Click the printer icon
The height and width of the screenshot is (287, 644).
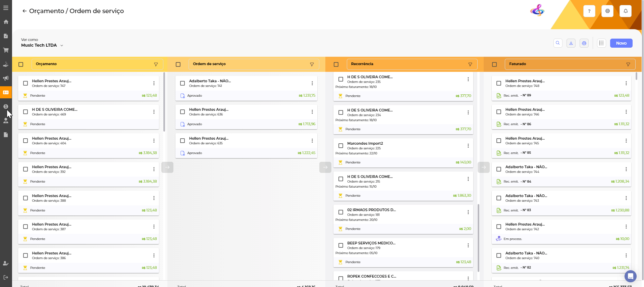tap(584, 43)
